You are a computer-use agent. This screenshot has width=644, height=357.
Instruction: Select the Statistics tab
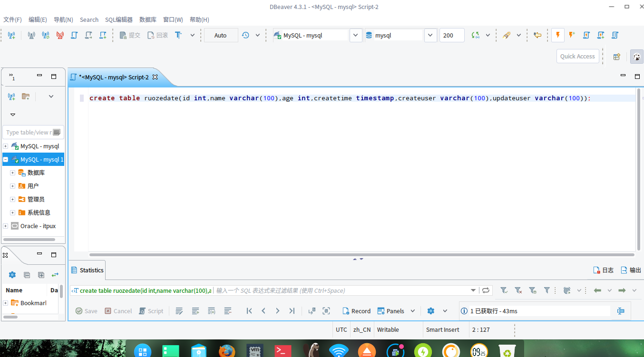87,270
